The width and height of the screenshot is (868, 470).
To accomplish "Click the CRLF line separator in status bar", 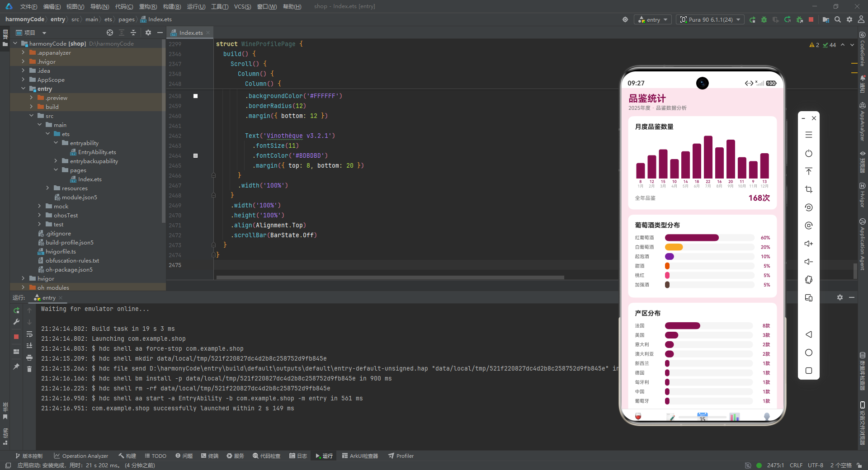I will (796, 465).
